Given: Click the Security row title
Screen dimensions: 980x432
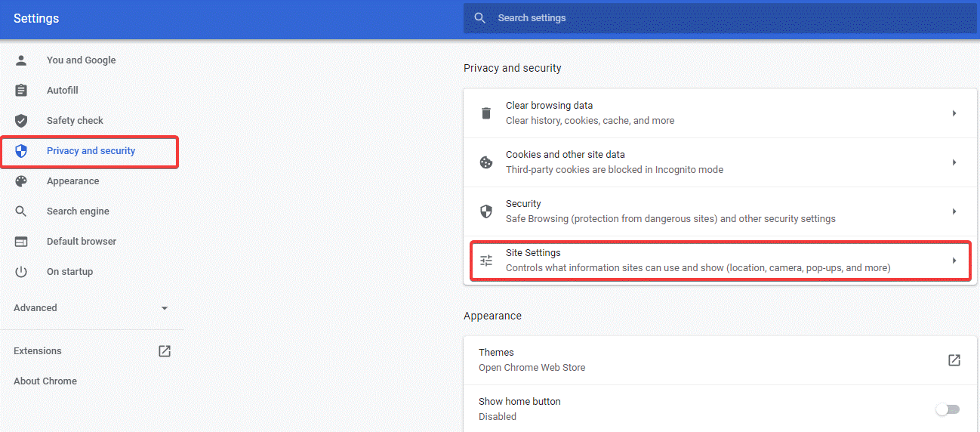Looking at the screenshot, I should pyautogui.click(x=523, y=204).
